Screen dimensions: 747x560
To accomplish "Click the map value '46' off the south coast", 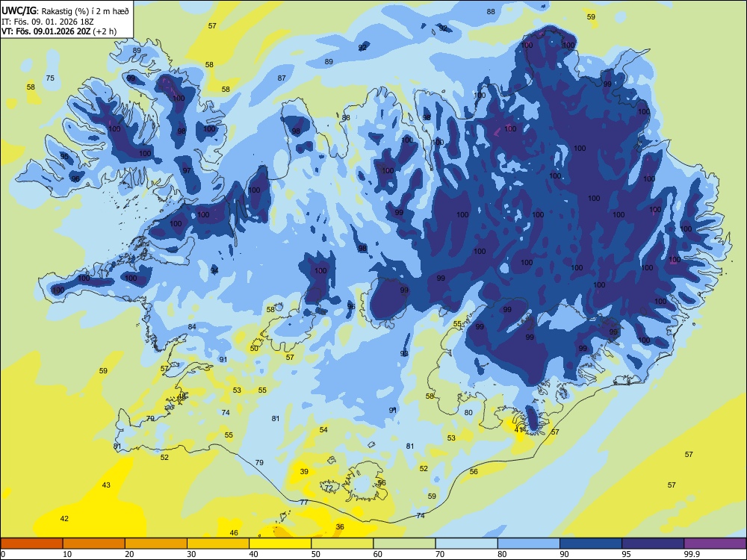I will tap(234, 533).
